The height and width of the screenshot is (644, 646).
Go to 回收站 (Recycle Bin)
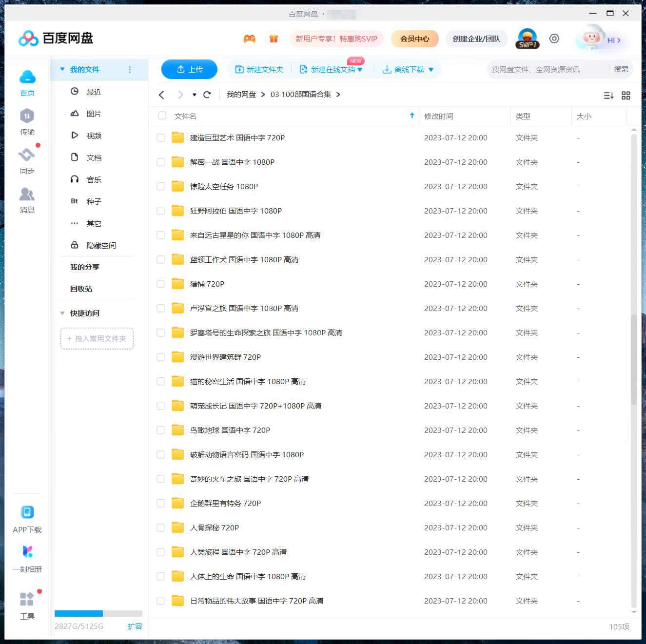click(x=81, y=289)
